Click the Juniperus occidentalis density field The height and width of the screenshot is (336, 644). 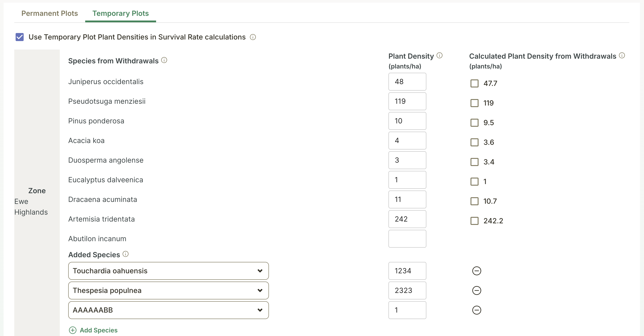click(x=407, y=82)
